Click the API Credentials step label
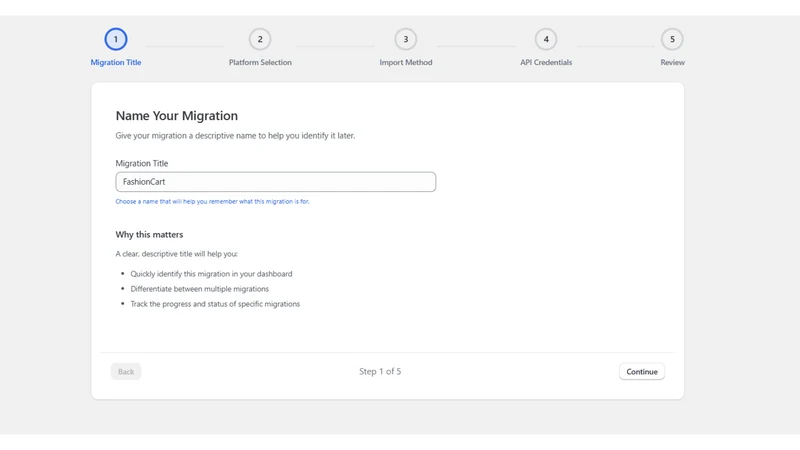This screenshot has height=450, width=800. (x=546, y=62)
